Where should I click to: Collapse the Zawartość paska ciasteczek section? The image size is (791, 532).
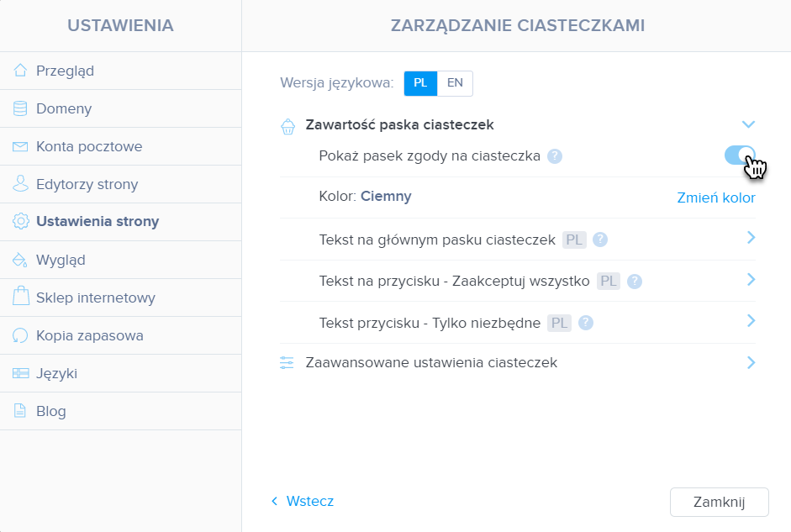pyautogui.click(x=749, y=124)
